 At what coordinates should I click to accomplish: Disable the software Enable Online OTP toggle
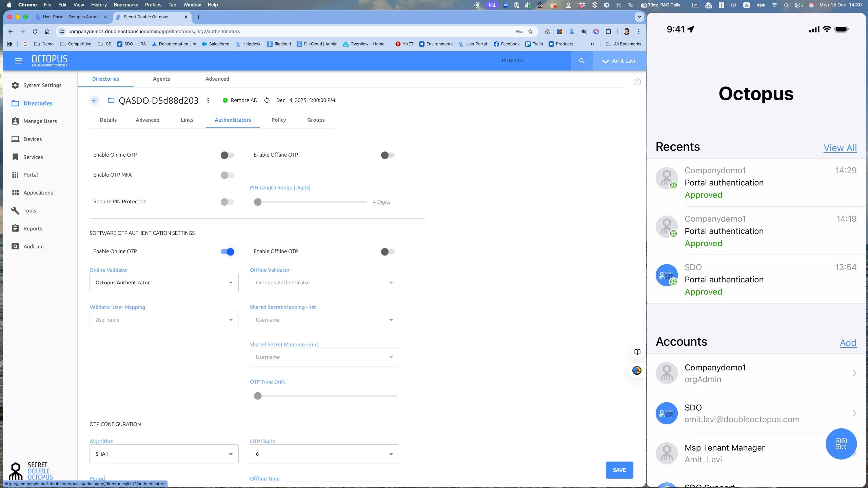click(x=228, y=252)
